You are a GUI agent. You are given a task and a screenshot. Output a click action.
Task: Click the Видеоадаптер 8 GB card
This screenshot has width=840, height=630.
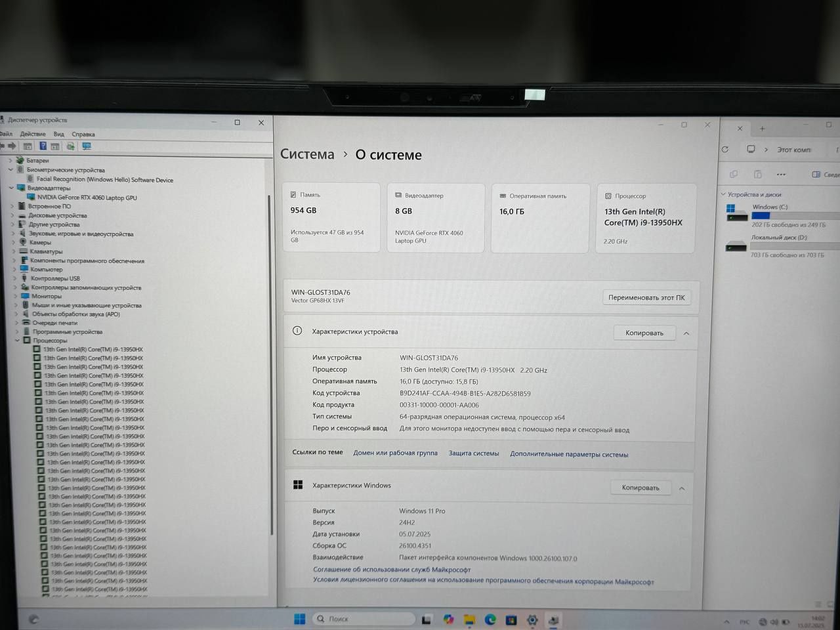pyautogui.click(x=436, y=218)
